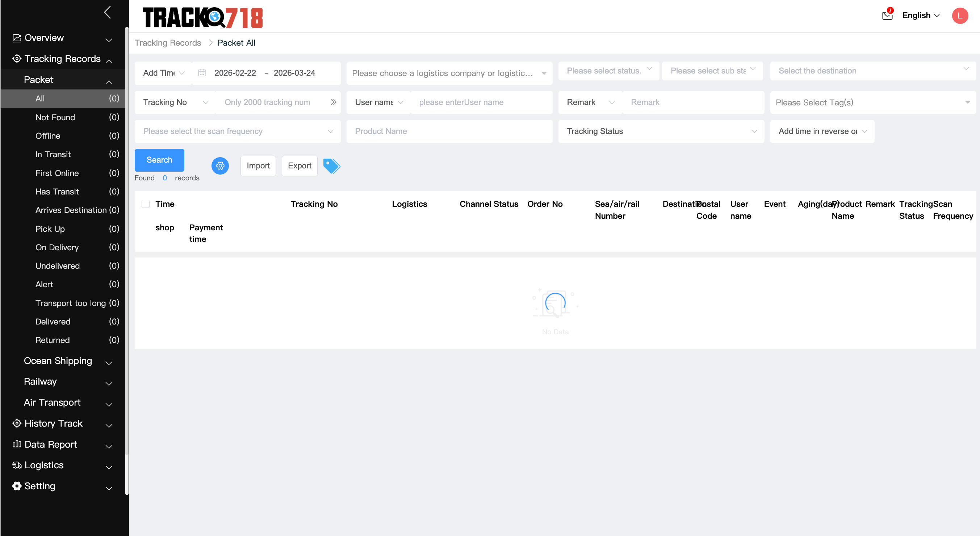Collapse the sidebar with the back arrow
Image resolution: width=980 pixels, height=536 pixels.
coord(108,13)
